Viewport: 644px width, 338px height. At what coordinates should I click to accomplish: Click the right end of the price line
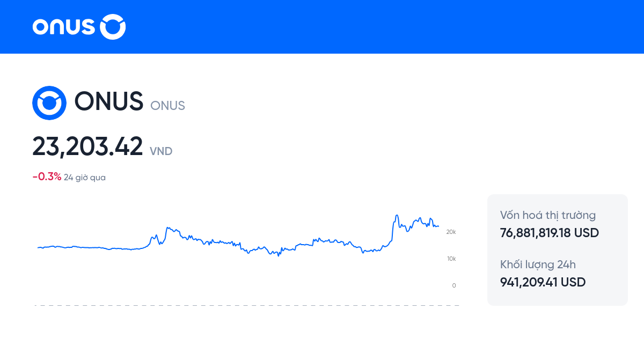point(438,226)
